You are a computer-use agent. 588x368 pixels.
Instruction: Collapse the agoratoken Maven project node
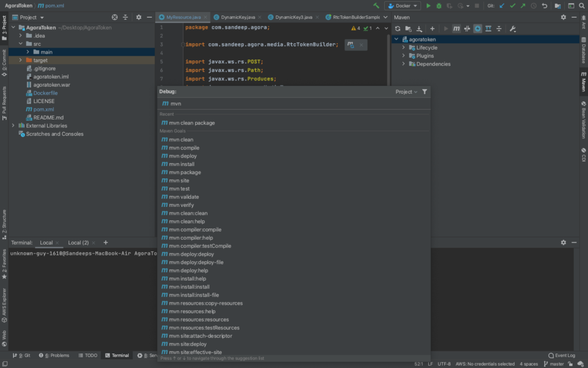click(x=396, y=40)
